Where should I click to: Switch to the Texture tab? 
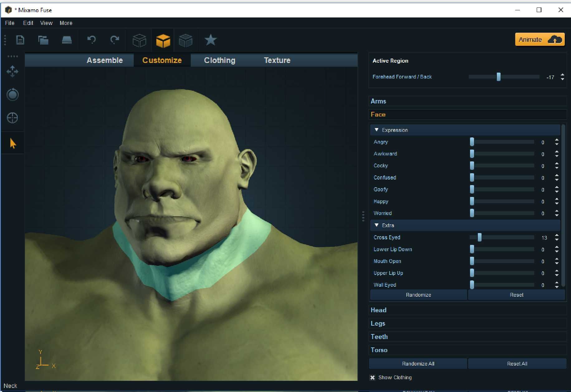[277, 60]
